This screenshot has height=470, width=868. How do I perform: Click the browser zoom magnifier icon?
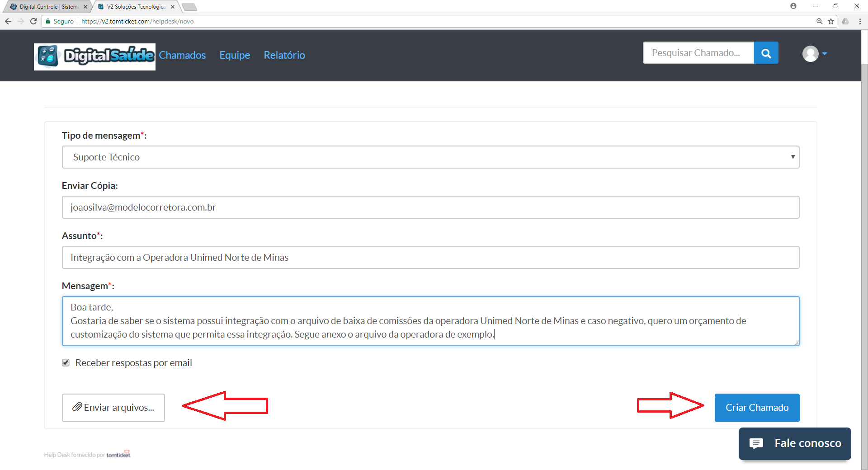819,21
